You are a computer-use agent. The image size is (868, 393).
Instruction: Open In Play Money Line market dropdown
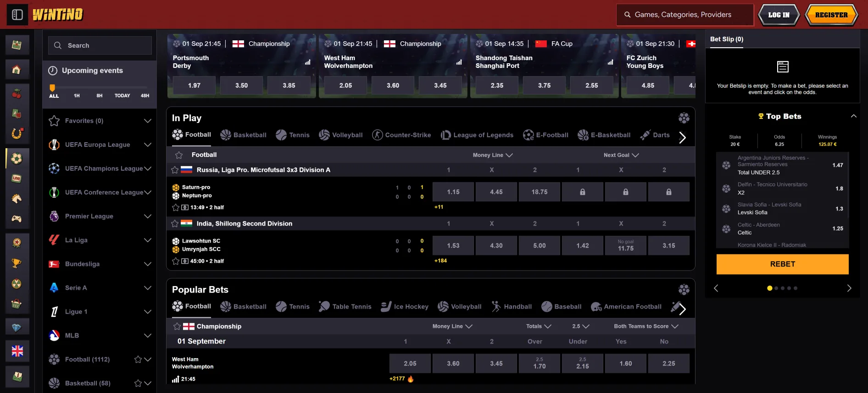pyautogui.click(x=493, y=155)
